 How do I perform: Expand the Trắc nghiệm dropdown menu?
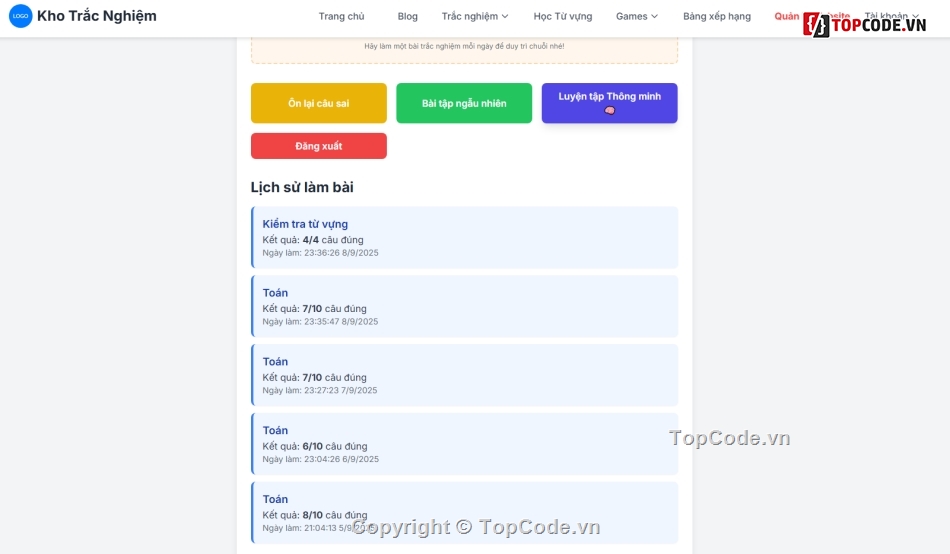pos(475,16)
